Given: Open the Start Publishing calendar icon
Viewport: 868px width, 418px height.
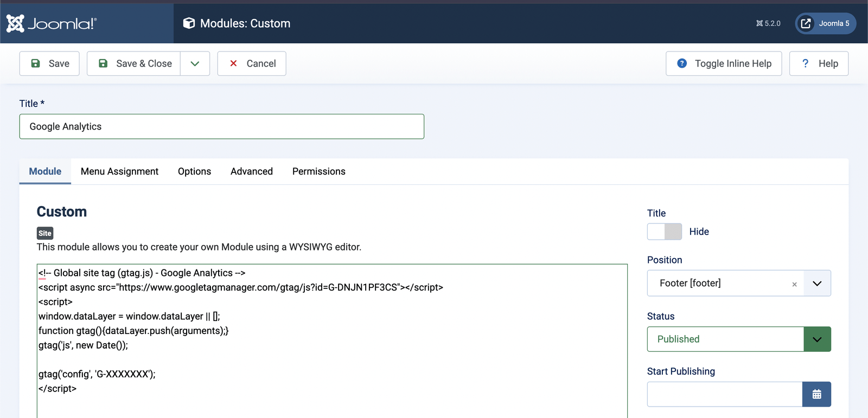Looking at the screenshot, I should coord(817,394).
